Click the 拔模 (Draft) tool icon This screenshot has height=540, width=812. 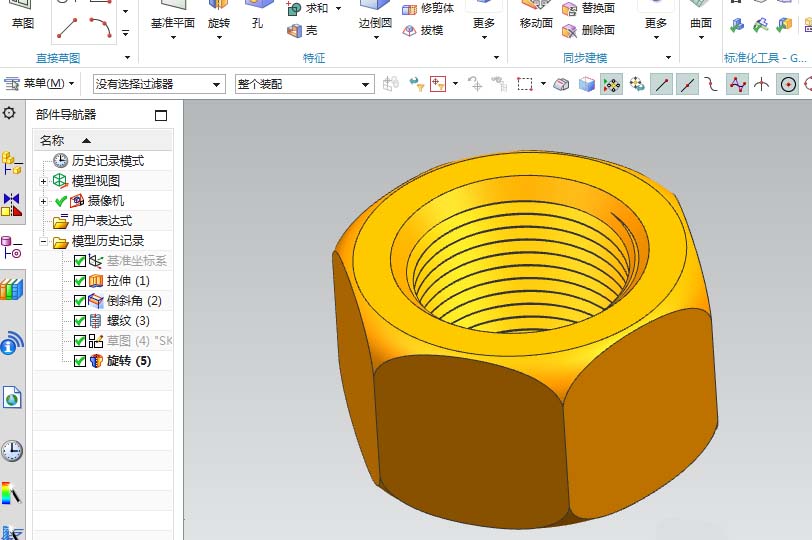point(410,31)
